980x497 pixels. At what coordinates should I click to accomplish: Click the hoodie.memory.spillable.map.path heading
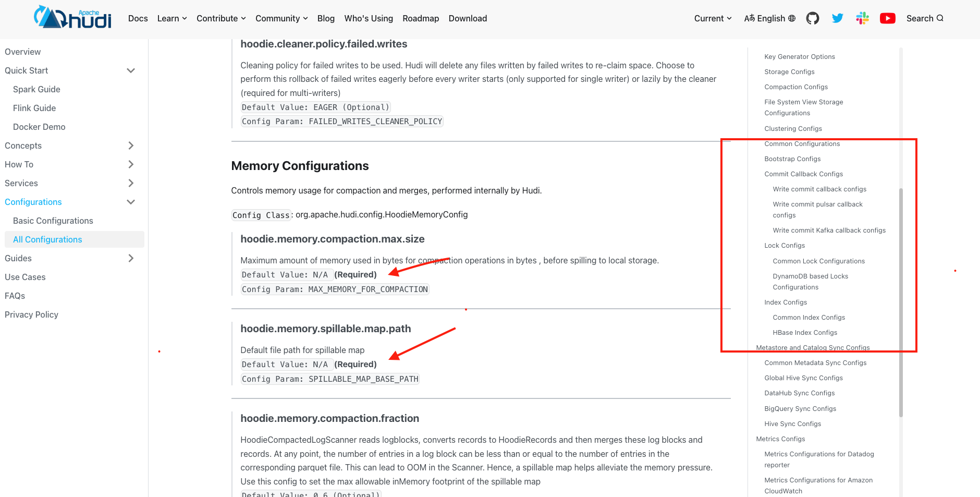click(x=326, y=329)
